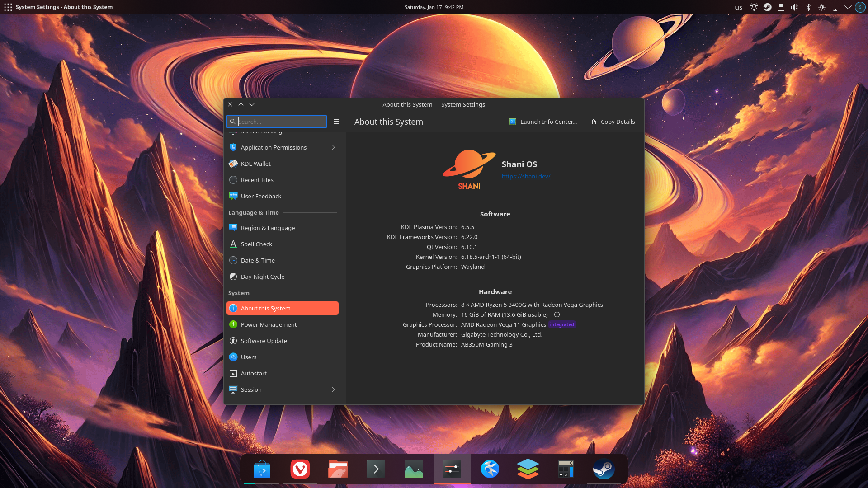This screenshot has height=488, width=868.
Task: Launch the calculator app from the dock
Action: (x=566, y=469)
